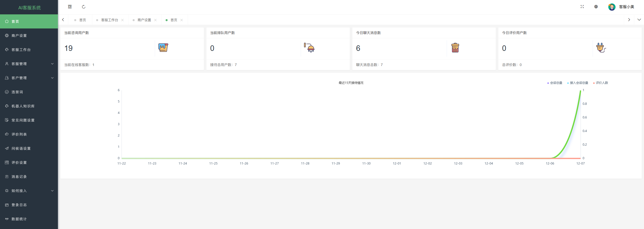Click the 客服工作台 headset icon
This screenshot has width=644, height=229.
click(x=7, y=50)
